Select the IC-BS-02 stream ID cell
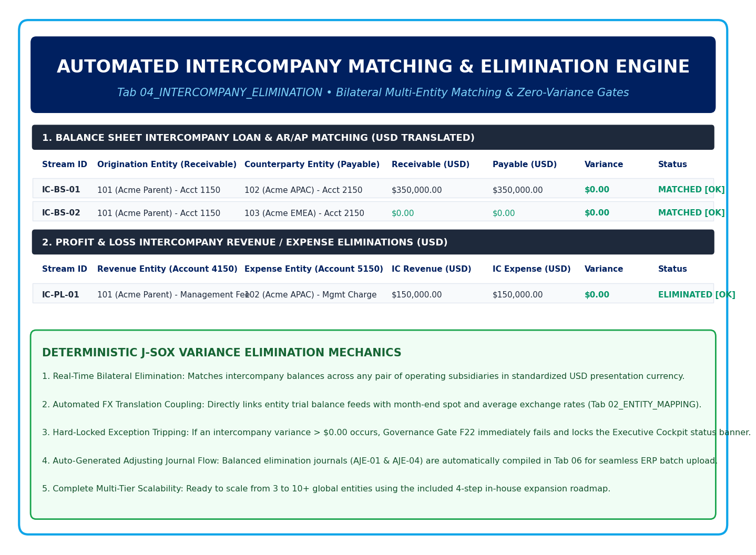The height and width of the screenshot is (555, 756). click(x=61, y=213)
